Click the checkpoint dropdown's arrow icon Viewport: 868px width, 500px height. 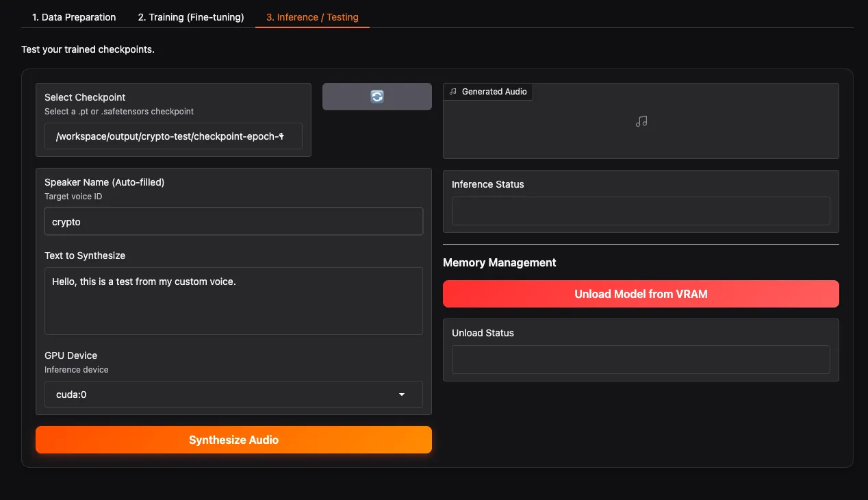[281, 136]
